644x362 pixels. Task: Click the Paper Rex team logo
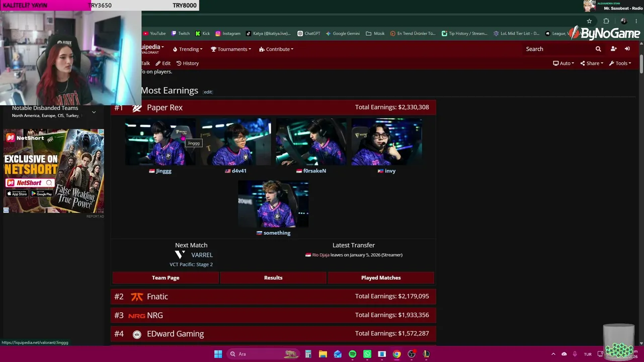click(x=137, y=108)
